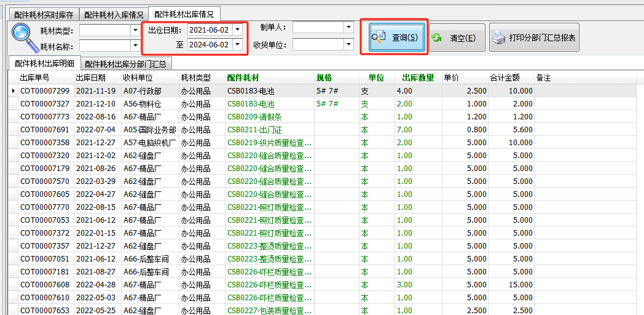The width and height of the screenshot is (644, 315).
Task: Click date cell 2021-12-02
Action: click(97, 156)
